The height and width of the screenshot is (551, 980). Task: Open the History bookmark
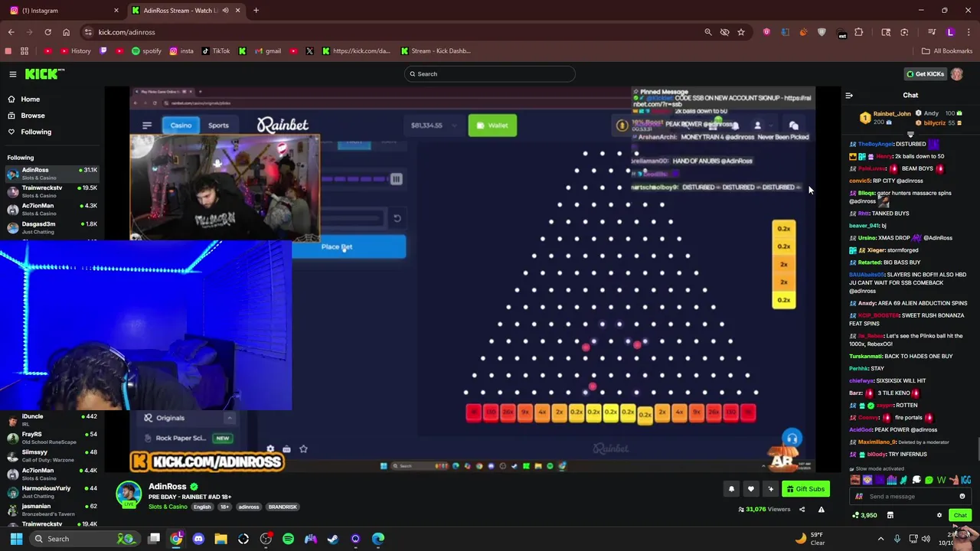point(75,51)
